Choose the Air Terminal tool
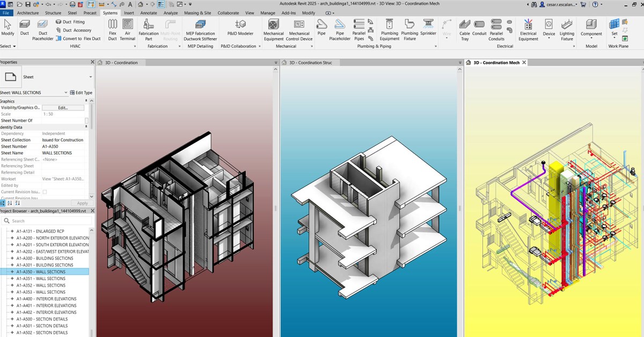This screenshot has width=644, height=337. click(x=127, y=28)
